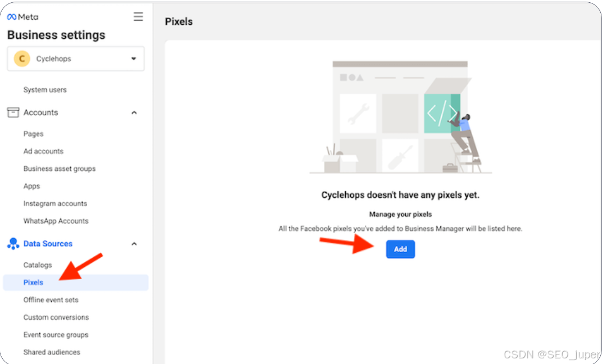Select Business asset groups
The height and width of the screenshot is (364, 602).
point(60,169)
